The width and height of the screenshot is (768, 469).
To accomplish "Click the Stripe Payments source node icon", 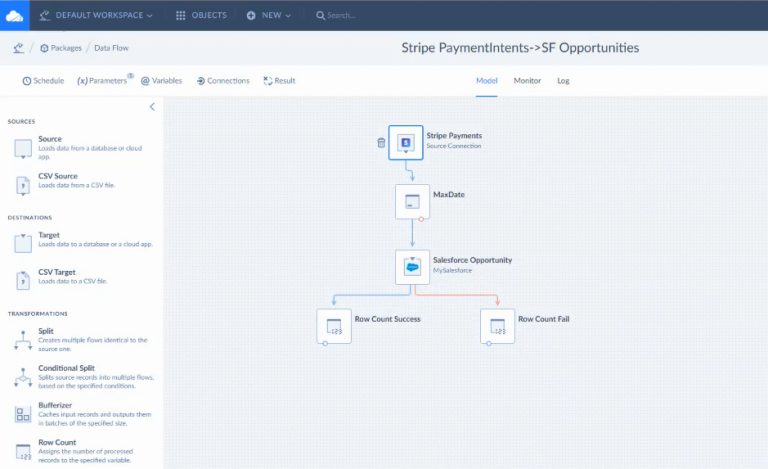I will [406, 142].
